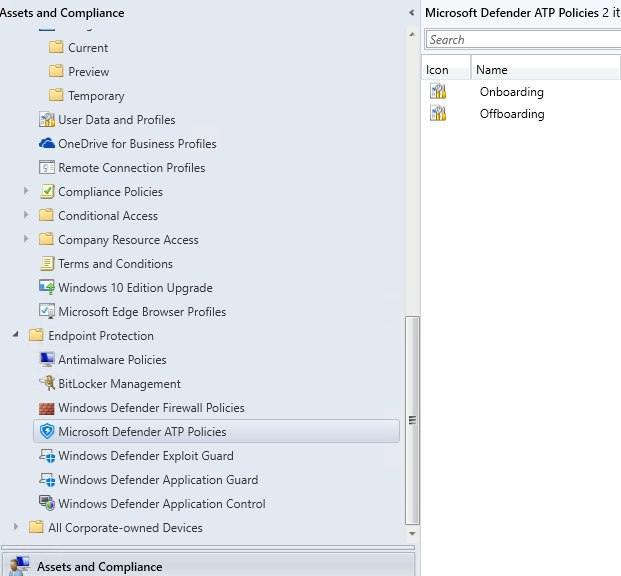Viewport: 621px width, 576px height.
Task: Open Windows Defender Exploit Guard label
Action: tap(145, 456)
